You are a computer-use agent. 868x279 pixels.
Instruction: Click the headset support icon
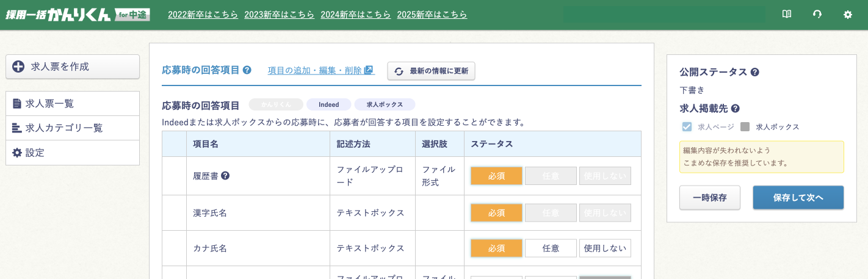point(817,15)
